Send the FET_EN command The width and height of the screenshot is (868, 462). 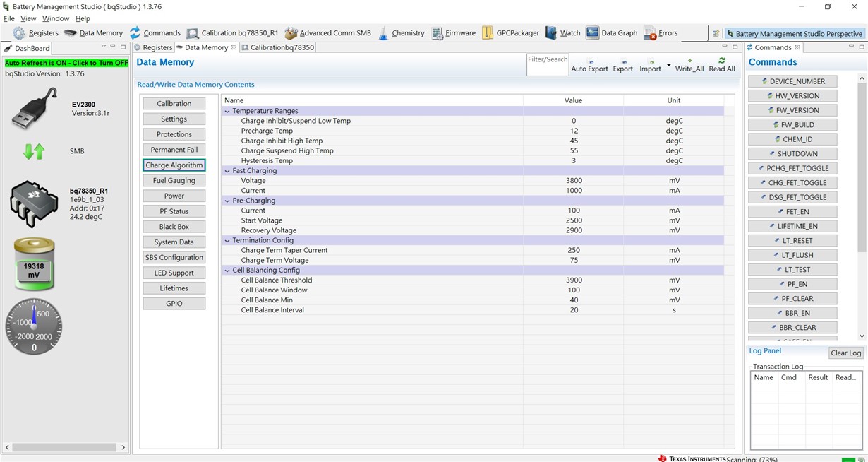pyautogui.click(x=792, y=212)
